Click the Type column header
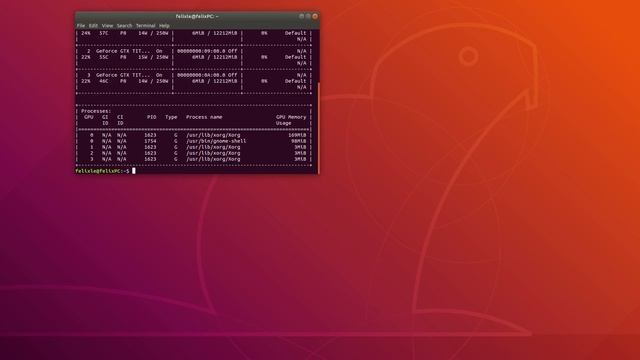Screen dimensions: 640x360 171,117
